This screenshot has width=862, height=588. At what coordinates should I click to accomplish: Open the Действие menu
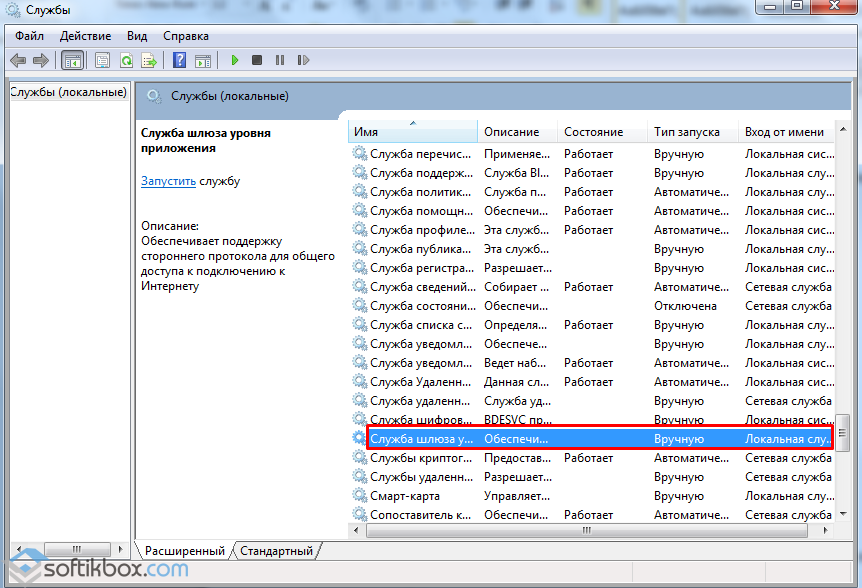85,36
